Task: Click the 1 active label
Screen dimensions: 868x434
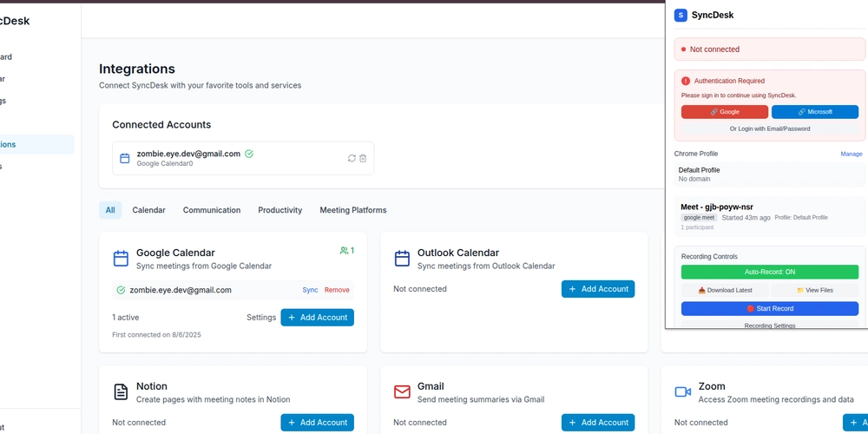Action: 126,317
